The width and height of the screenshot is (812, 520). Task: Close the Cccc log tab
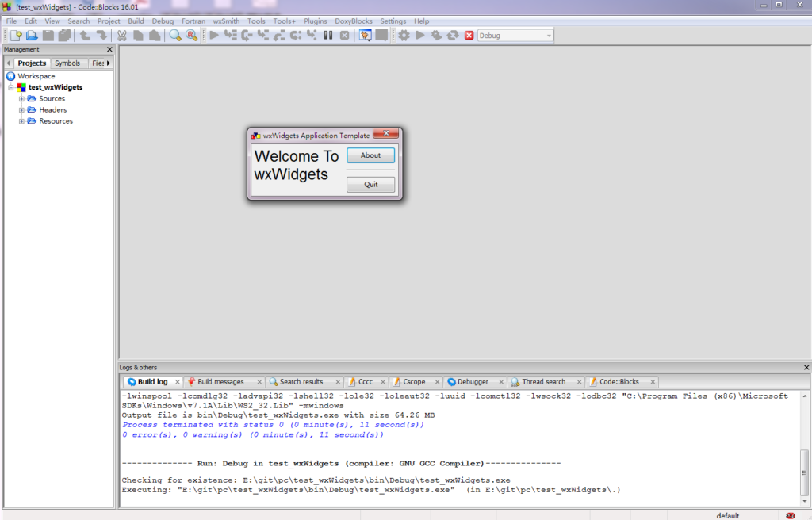click(383, 382)
